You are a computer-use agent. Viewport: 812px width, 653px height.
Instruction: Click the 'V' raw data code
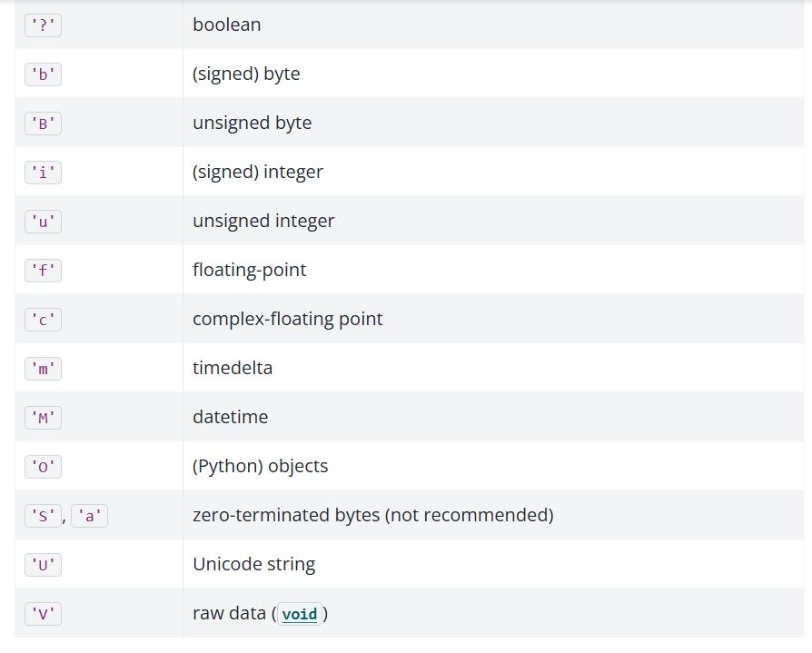point(43,614)
